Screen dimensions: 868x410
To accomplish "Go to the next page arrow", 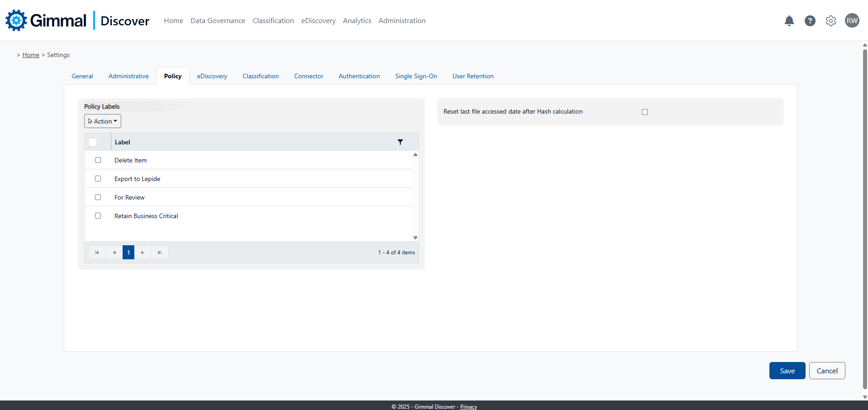I will coord(142,253).
